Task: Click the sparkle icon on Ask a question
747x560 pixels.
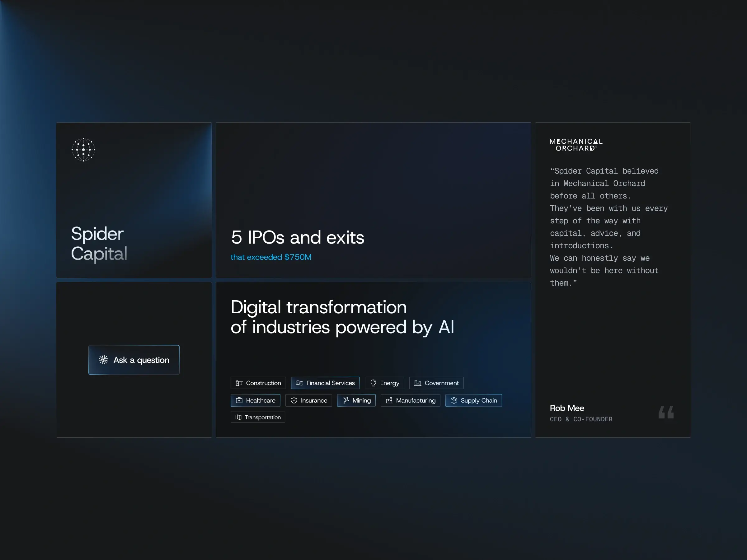Action: click(x=103, y=360)
